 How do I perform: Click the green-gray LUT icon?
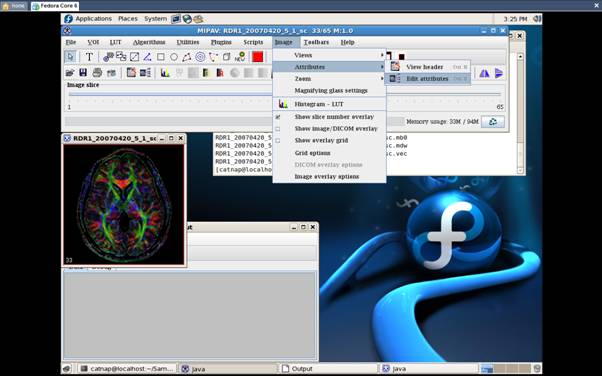(x=207, y=73)
